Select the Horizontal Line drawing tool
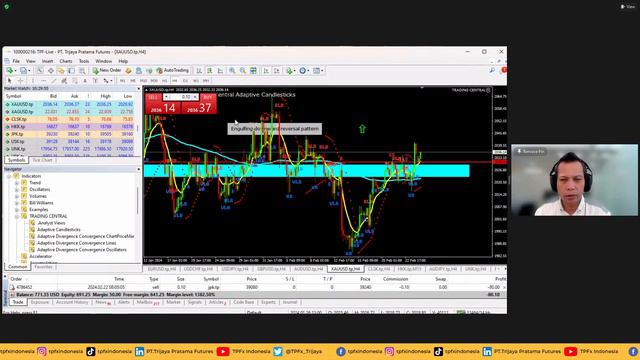Viewport: 640px width, 360px height. [44, 81]
